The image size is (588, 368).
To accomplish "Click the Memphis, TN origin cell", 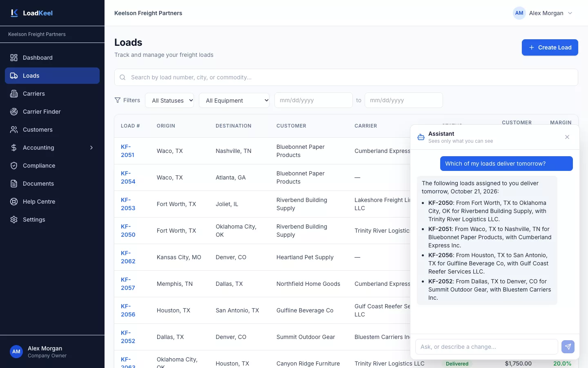I will tap(175, 284).
